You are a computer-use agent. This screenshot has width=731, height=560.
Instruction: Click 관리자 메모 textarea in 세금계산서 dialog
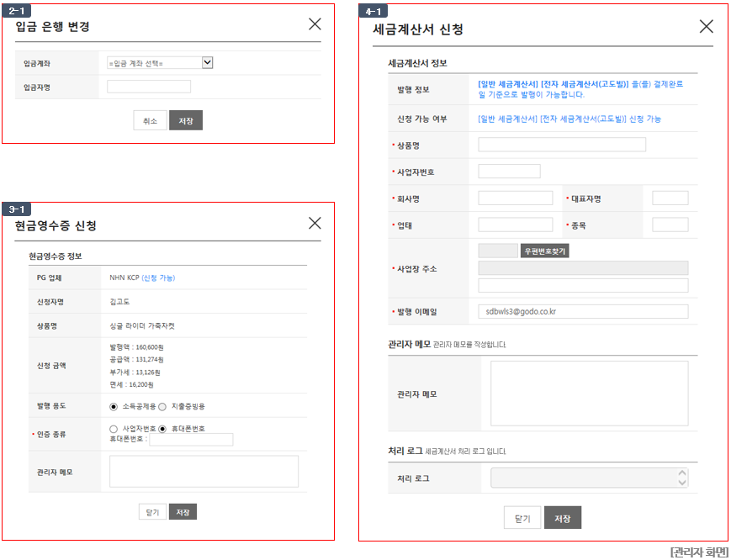(x=590, y=394)
